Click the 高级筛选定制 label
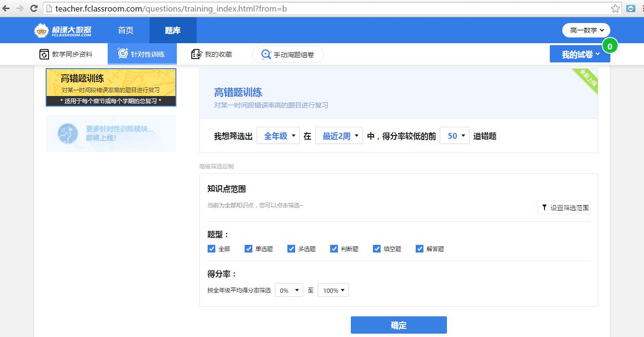Image resolution: width=644 pixels, height=337 pixels. pyautogui.click(x=217, y=166)
